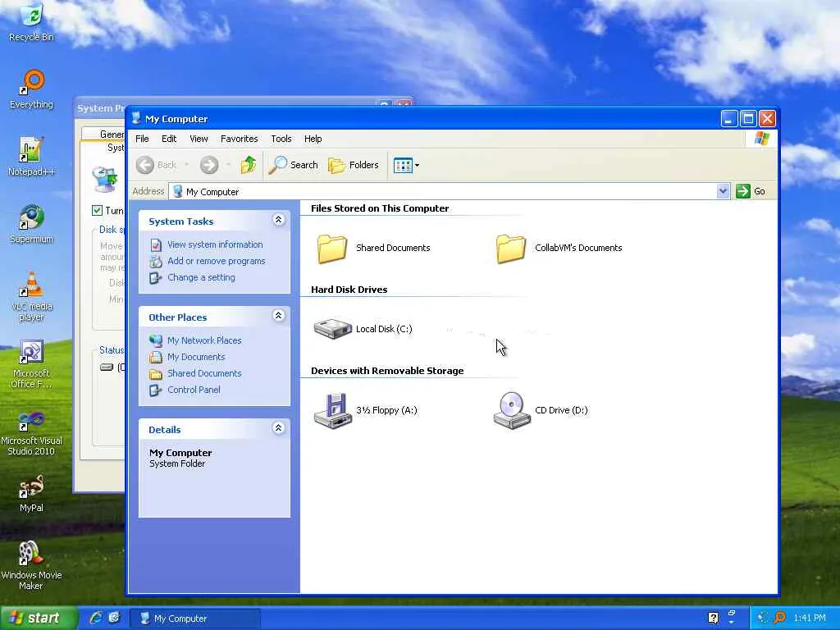Go up one folder level
Image resolution: width=840 pixels, height=630 pixels.
(248, 165)
